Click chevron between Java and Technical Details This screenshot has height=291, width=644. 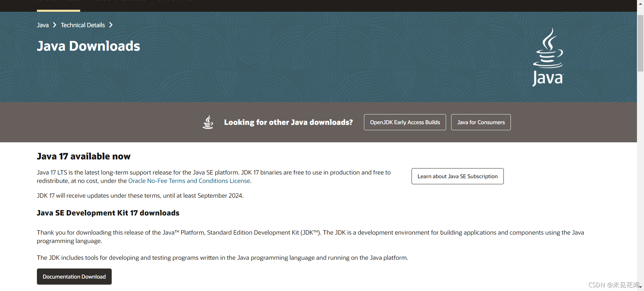tap(55, 25)
